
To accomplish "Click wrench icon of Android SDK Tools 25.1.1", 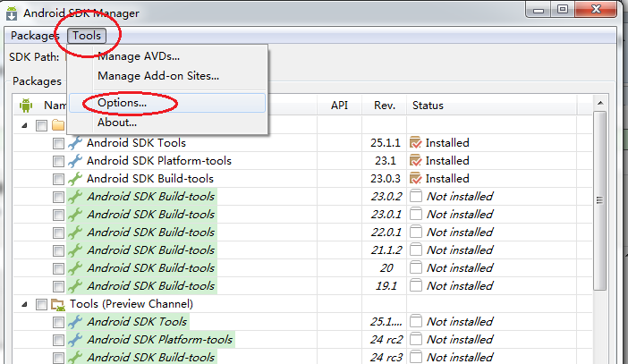I will click(75, 143).
